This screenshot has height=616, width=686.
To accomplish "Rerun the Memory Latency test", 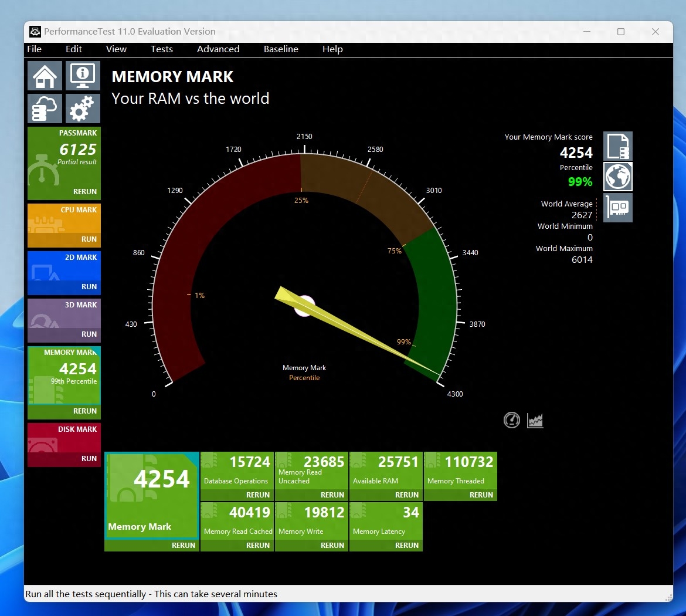I will tap(407, 546).
